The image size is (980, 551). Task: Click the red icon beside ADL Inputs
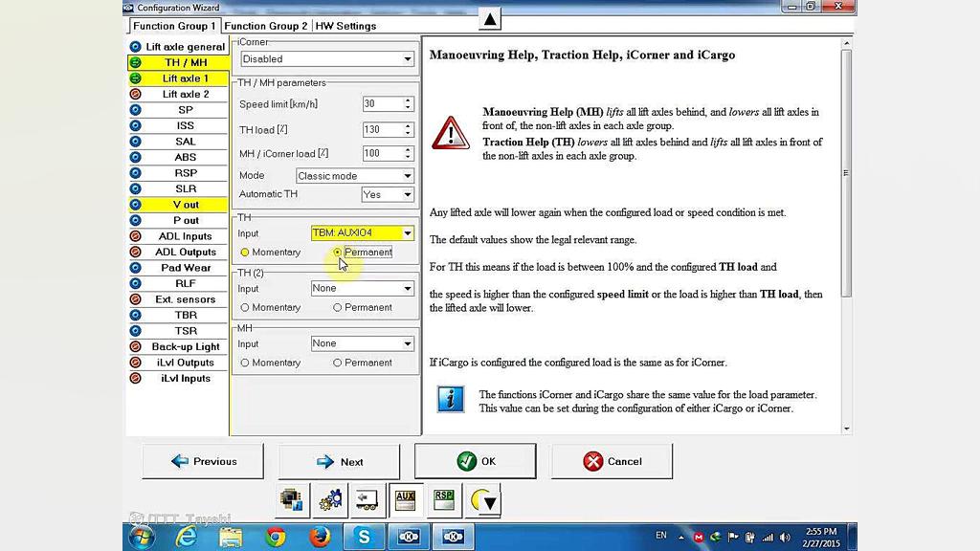[135, 236]
